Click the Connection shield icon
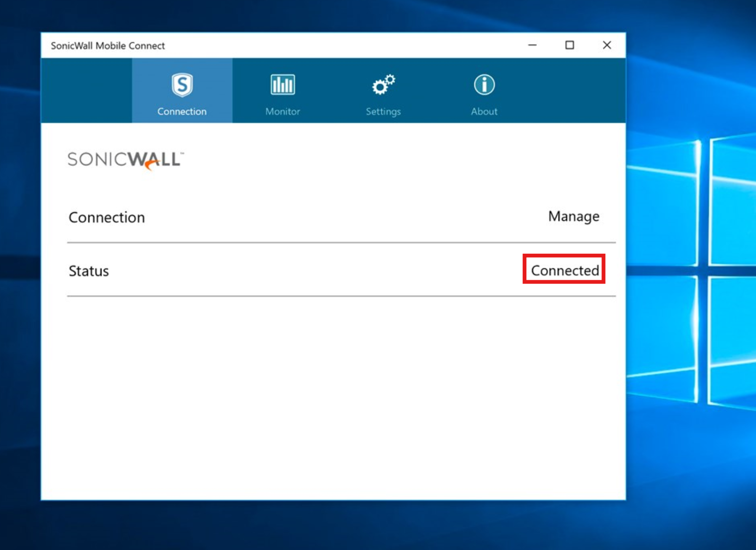 [182, 86]
